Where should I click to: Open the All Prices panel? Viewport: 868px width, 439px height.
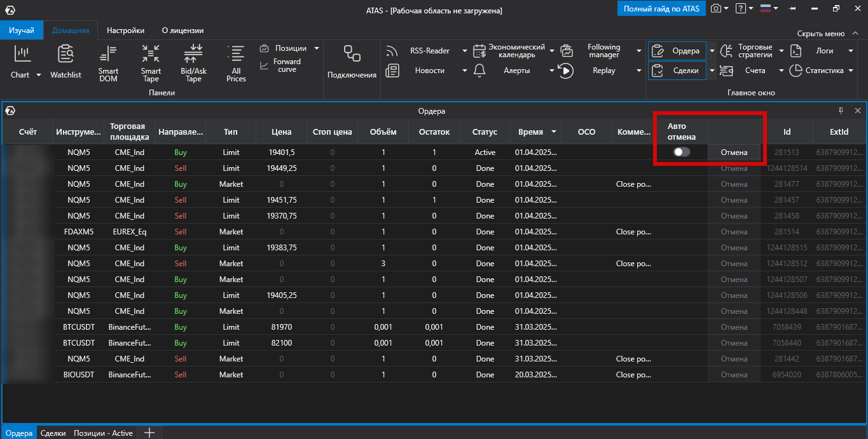click(236, 63)
